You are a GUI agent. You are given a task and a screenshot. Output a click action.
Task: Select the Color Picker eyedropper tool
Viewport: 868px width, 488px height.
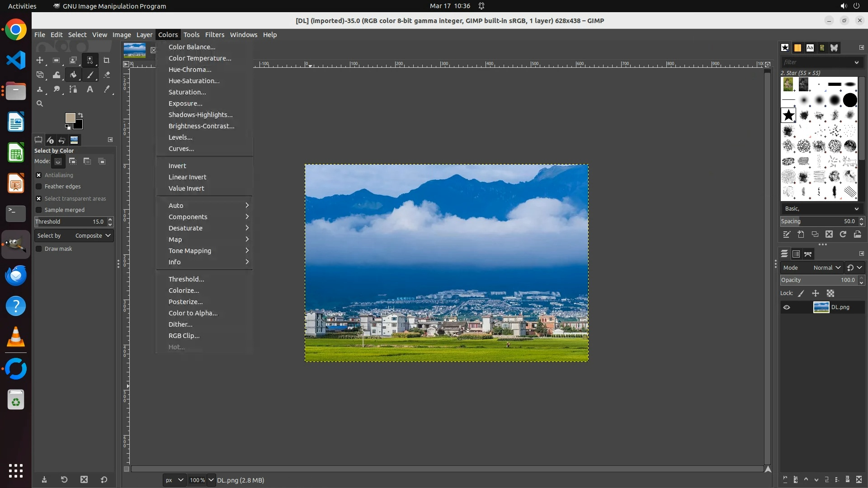[107, 89]
